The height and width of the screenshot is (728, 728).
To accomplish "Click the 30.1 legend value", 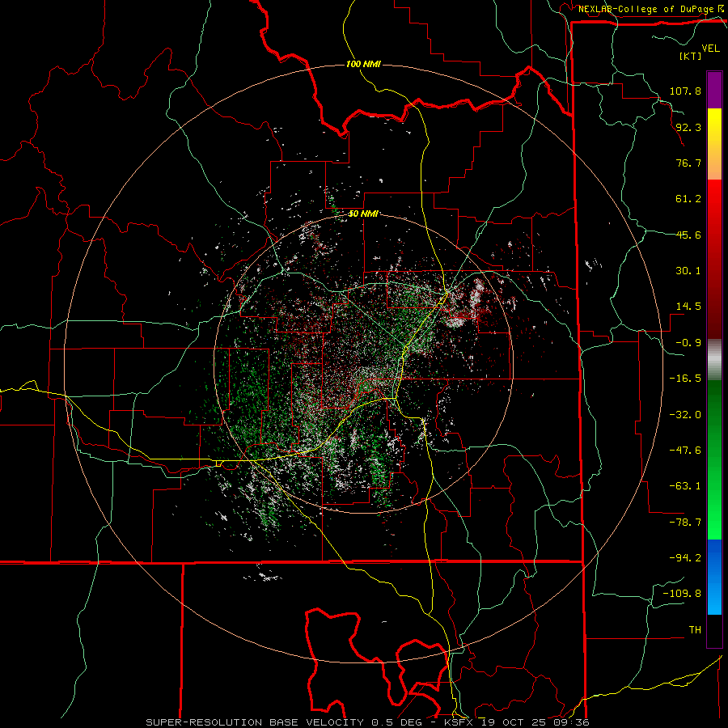I will [x=688, y=271].
